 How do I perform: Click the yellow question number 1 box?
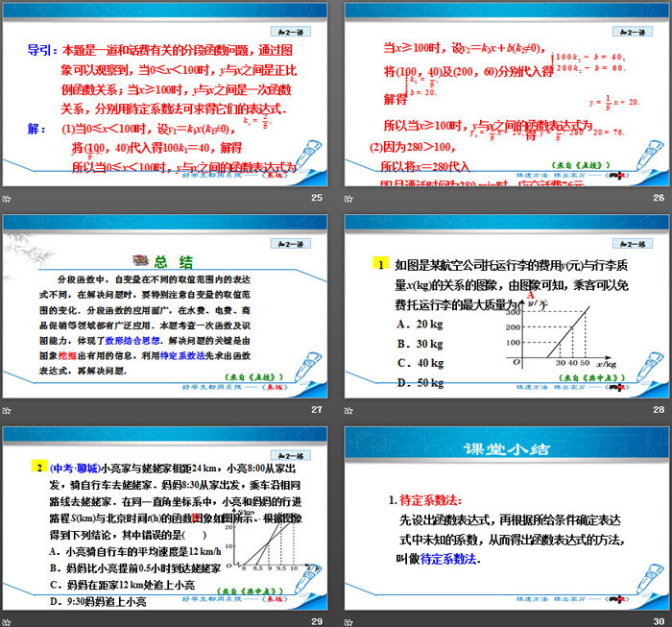click(380, 264)
